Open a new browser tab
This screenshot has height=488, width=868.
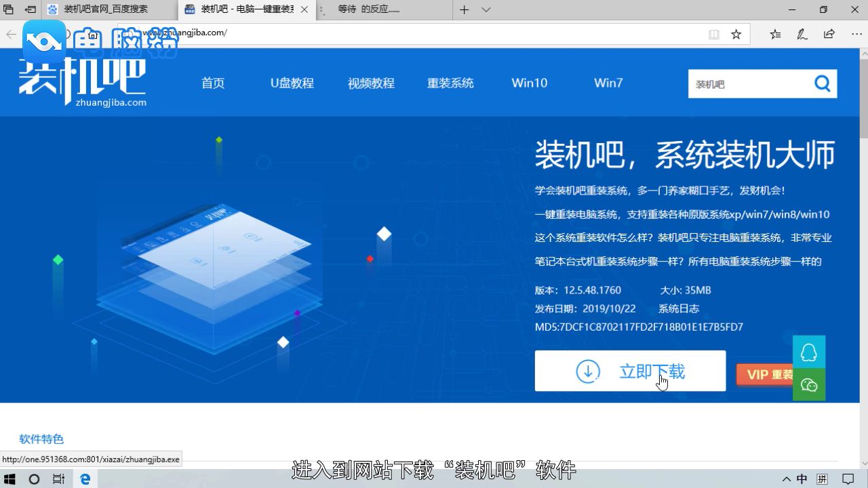(x=464, y=9)
